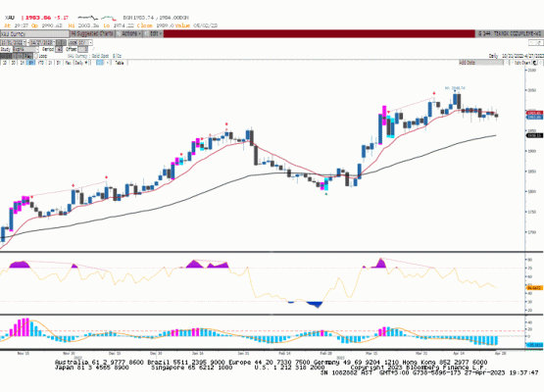This screenshot has height=392, width=544.
Task: Click the 1700 price axis label
Action: point(532,232)
